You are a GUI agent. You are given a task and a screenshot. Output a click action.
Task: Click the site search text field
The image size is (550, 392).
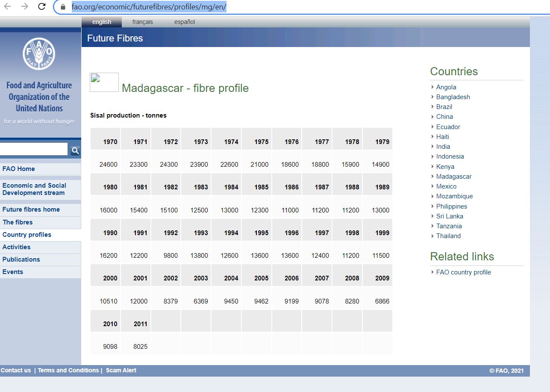[x=33, y=149]
